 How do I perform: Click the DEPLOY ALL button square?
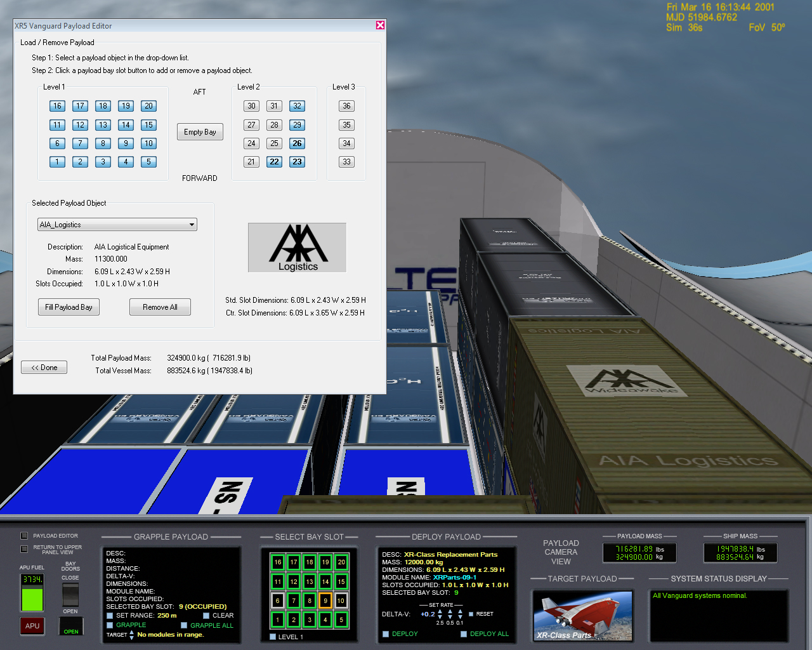pos(464,633)
